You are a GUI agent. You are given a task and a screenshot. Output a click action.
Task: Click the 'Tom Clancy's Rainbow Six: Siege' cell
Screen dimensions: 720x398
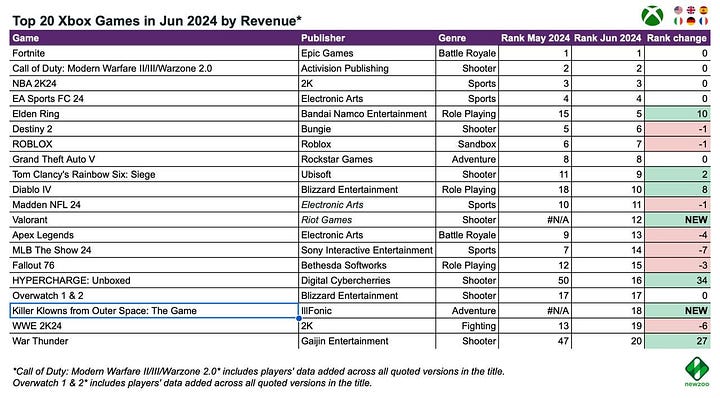pos(154,174)
